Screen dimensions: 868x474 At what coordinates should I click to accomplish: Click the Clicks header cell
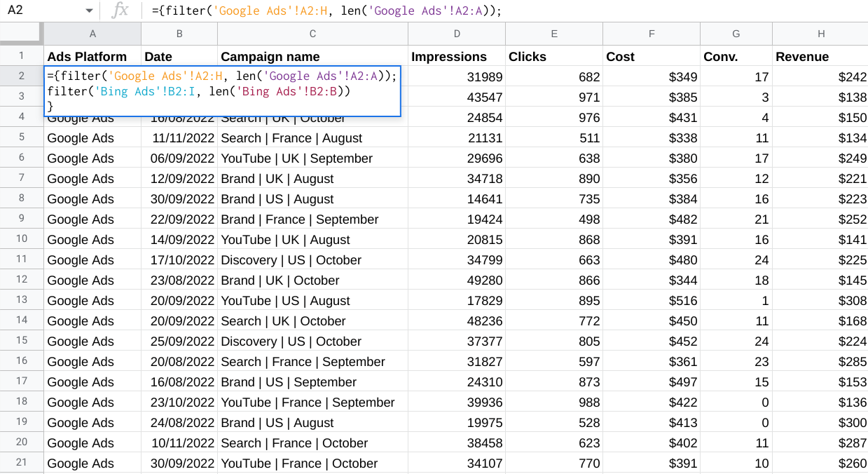pyautogui.click(x=554, y=57)
